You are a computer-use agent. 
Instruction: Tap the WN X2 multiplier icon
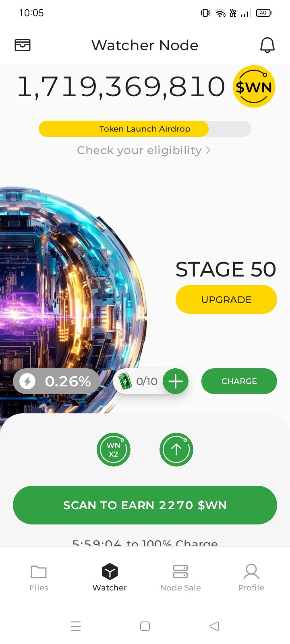click(x=114, y=450)
